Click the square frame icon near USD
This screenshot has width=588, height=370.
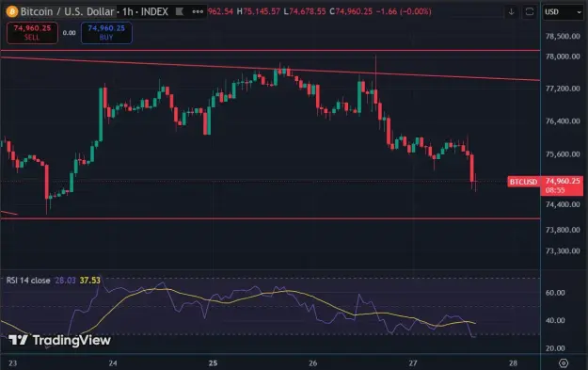(x=530, y=11)
